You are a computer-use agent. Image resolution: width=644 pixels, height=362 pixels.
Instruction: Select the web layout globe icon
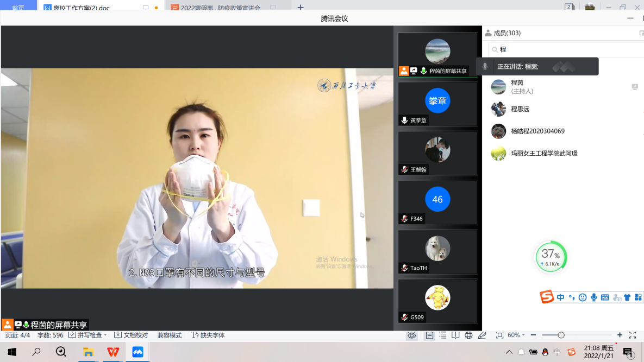(468, 335)
